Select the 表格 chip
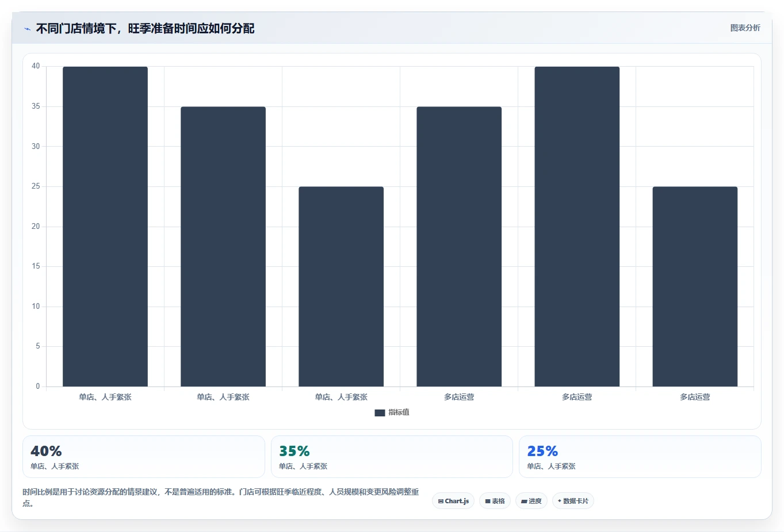This screenshot has width=784, height=532. pos(495,501)
